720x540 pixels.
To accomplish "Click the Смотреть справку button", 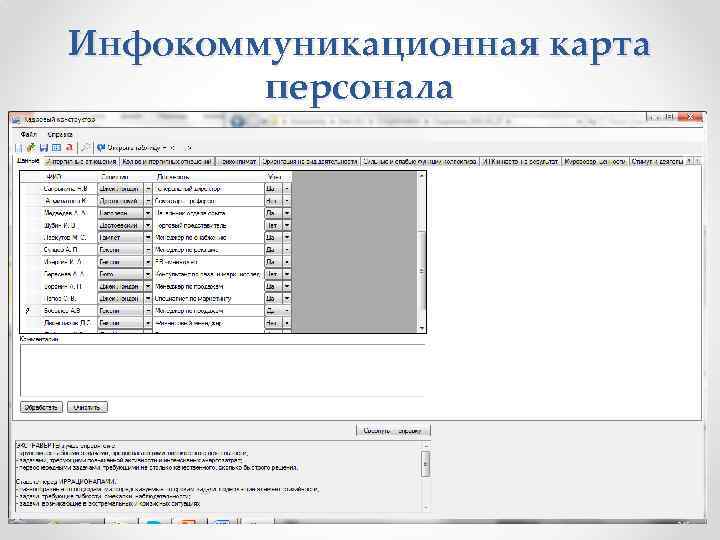I will [393, 431].
